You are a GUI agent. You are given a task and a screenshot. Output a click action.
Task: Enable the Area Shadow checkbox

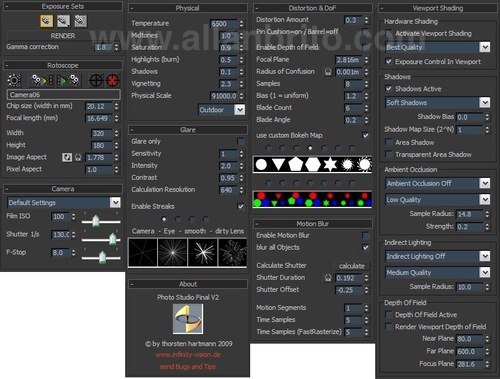[x=388, y=142]
